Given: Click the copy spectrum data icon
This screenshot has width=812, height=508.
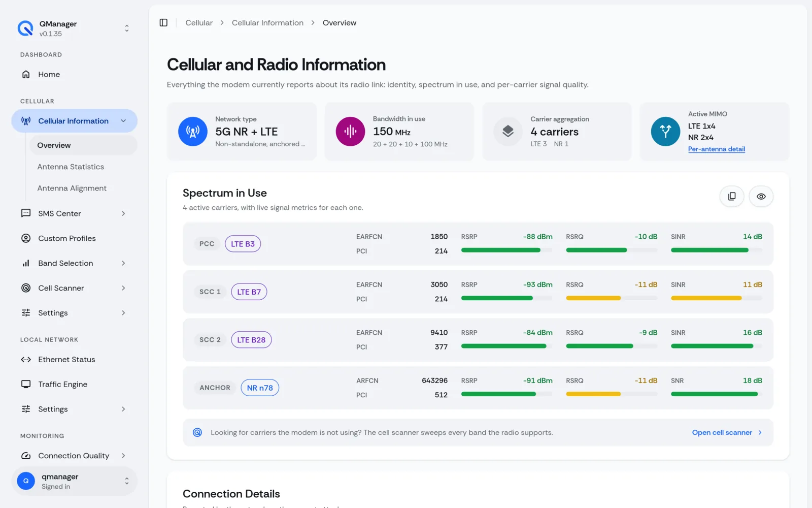Looking at the screenshot, I should [732, 197].
